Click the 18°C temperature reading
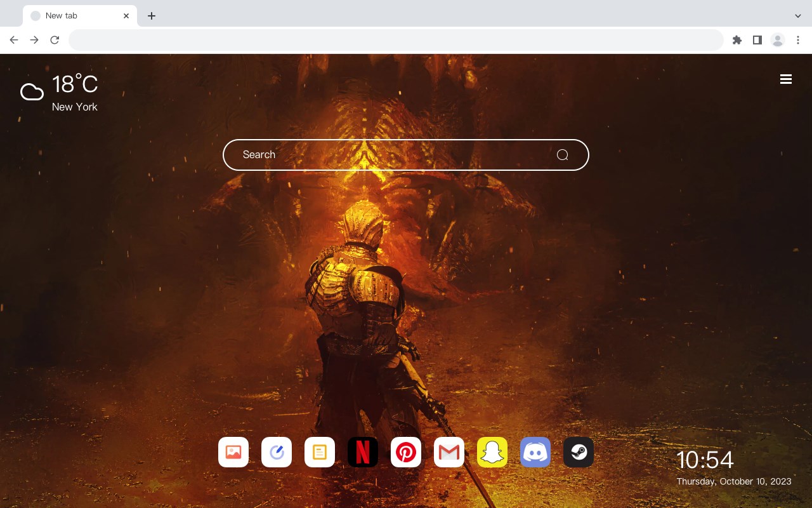The width and height of the screenshot is (812, 508). point(75,84)
